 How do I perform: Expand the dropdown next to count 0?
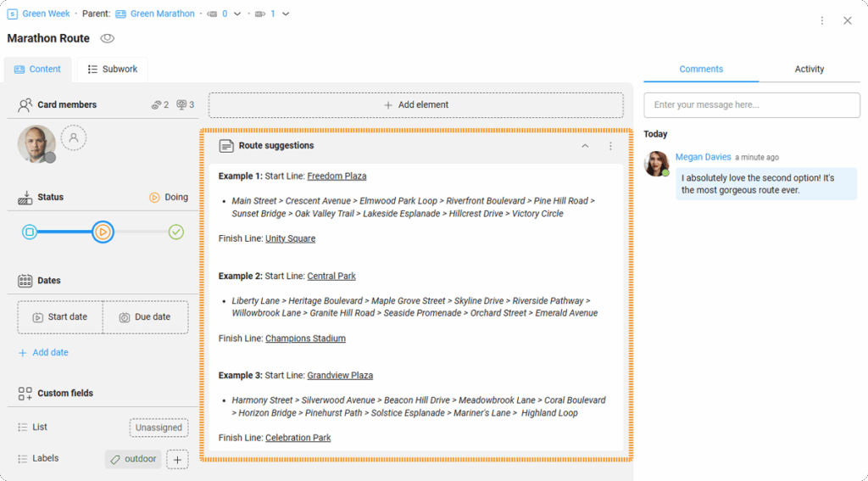[x=237, y=14]
